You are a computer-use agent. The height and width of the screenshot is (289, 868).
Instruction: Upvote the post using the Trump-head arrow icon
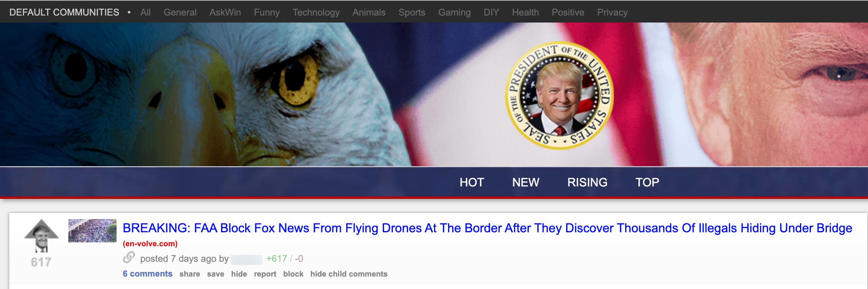click(x=41, y=235)
